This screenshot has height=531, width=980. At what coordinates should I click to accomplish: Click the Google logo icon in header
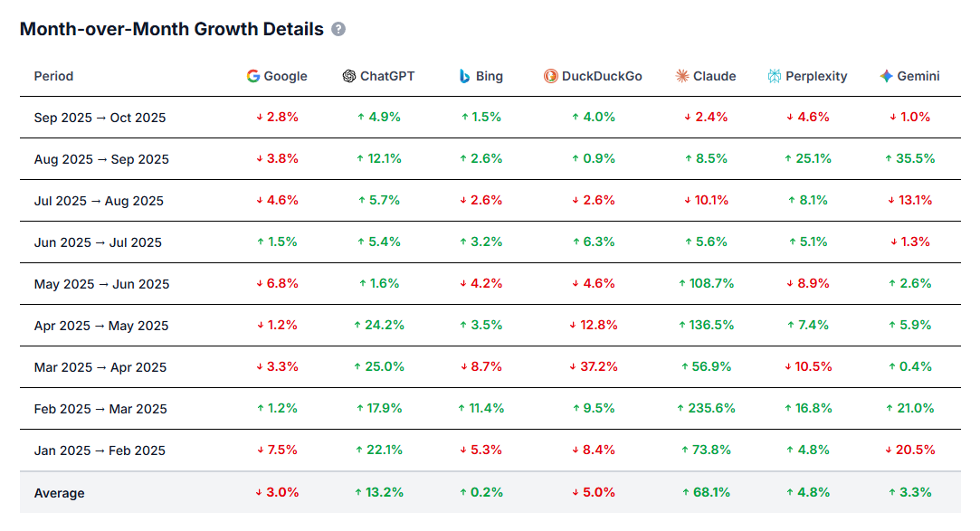pos(253,76)
